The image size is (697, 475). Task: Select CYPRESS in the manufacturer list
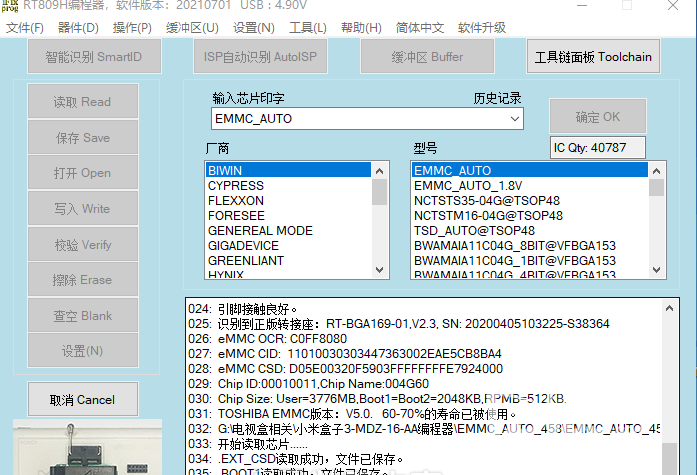288,185
